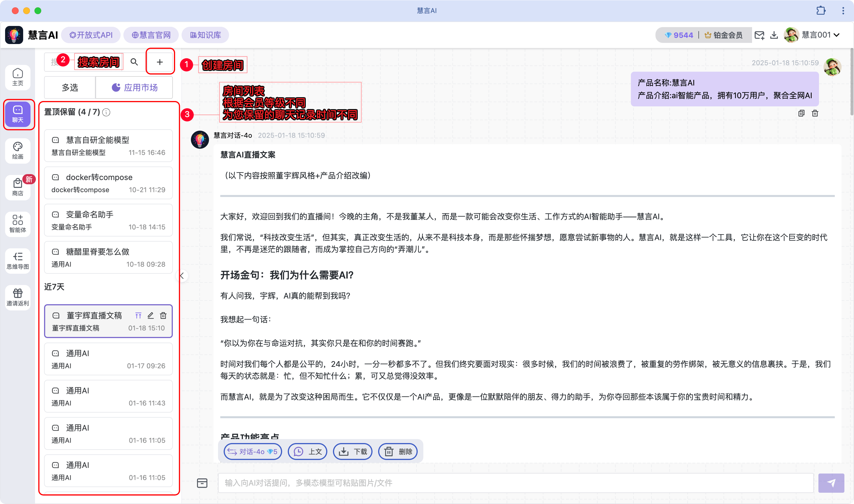Click the extension puzzle icon in title bar

click(821, 10)
